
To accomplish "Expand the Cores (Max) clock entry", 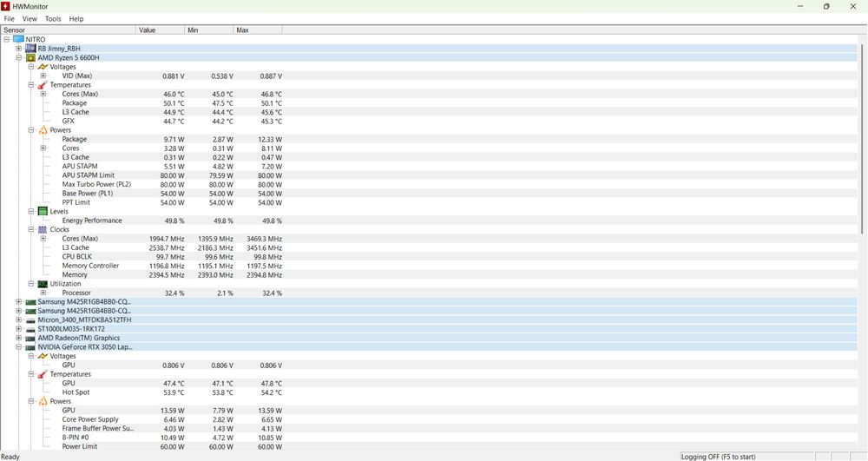I will [x=43, y=239].
